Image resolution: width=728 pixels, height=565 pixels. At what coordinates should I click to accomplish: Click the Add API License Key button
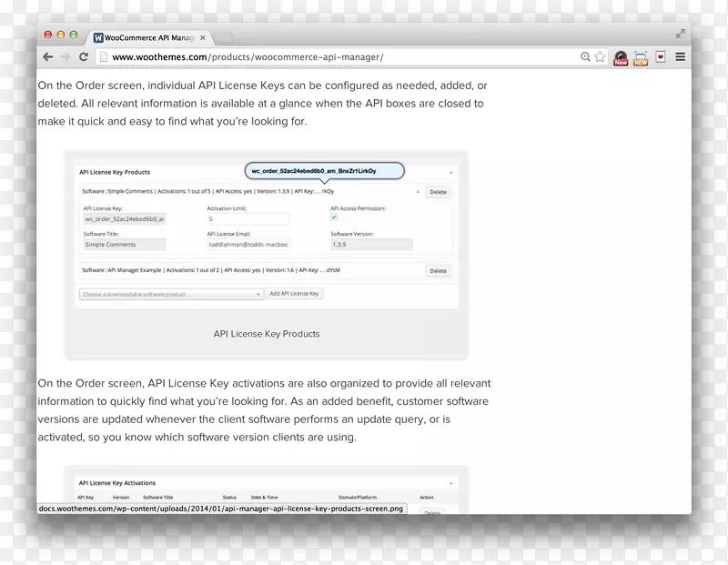pos(294,294)
